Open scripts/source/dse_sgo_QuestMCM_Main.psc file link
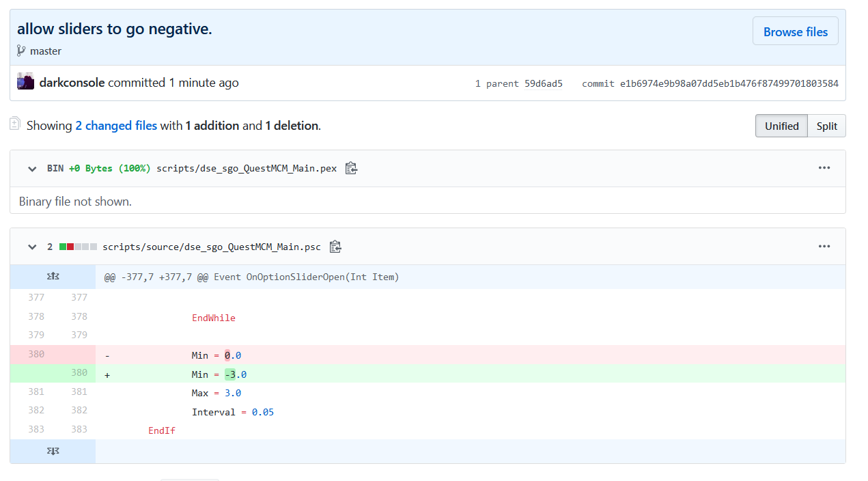 [212, 247]
